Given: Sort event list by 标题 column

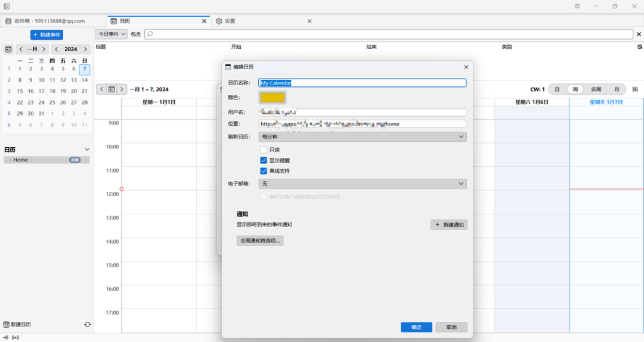Looking at the screenshot, I should tap(162, 47).
